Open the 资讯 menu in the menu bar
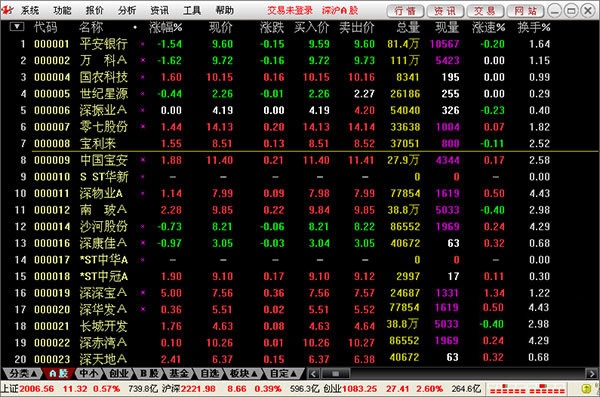 point(160,10)
